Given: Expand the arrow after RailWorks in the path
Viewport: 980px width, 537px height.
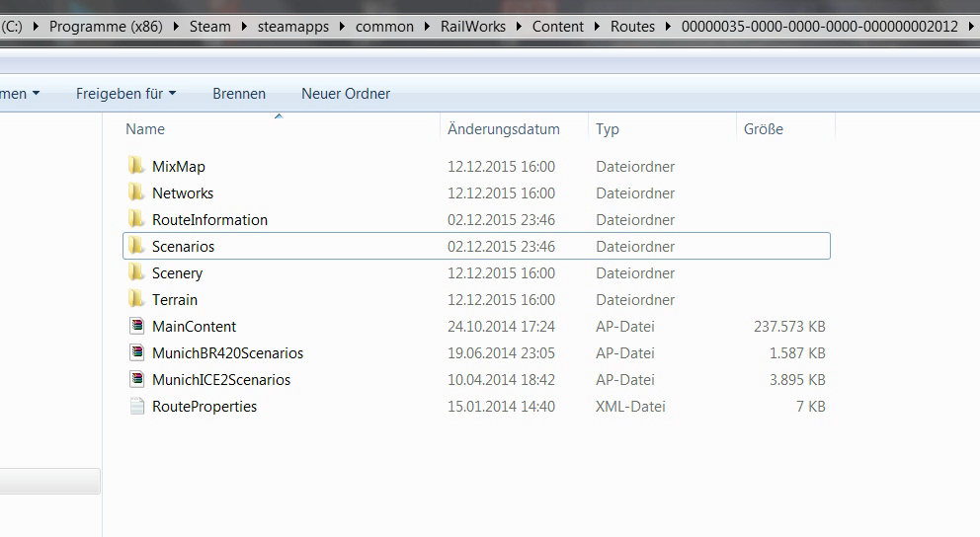Looking at the screenshot, I should click(x=519, y=27).
